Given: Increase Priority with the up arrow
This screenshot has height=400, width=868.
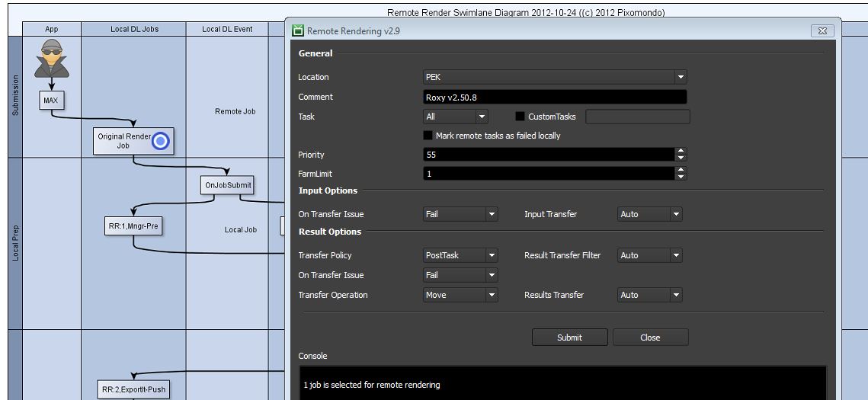Looking at the screenshot, I should point(681,151).
